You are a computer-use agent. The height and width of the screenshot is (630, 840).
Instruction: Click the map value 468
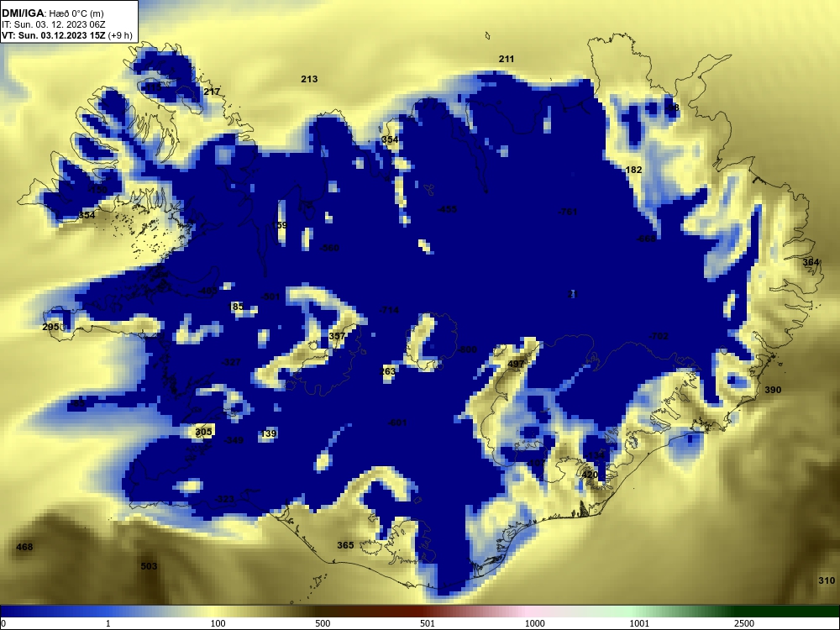click(24, 547)
